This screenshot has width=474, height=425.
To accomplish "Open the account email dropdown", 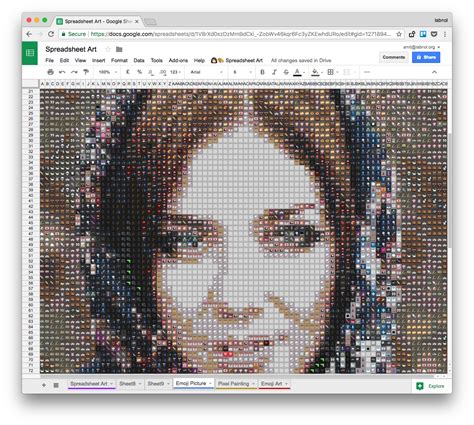I will [x=422, y=47].
